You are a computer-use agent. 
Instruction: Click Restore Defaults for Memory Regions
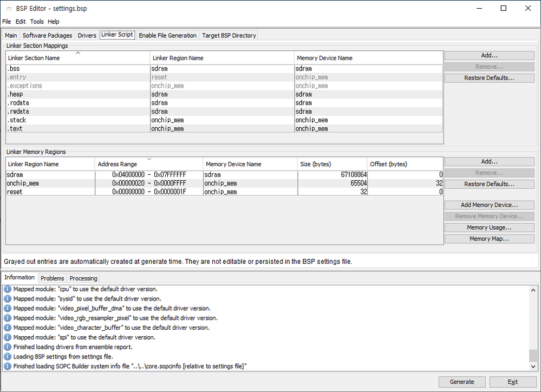pos(489,184)
